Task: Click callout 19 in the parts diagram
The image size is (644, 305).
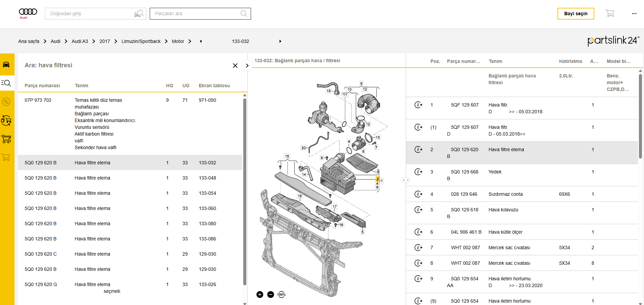Action: pos(328,91)
